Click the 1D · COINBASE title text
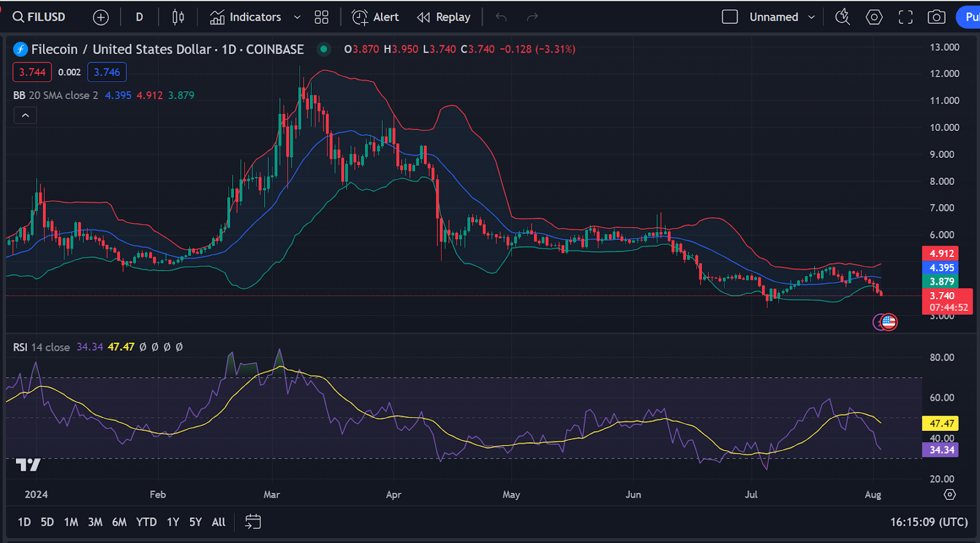 pos(263,49)
